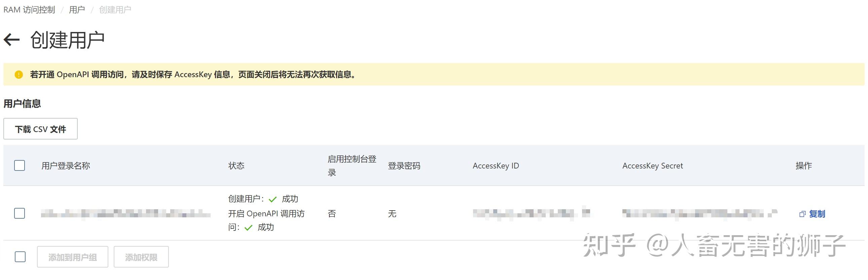Click the 创建用户 breadcrumb item
This screenshot has height=280, width=868.
tap(114, 9)
